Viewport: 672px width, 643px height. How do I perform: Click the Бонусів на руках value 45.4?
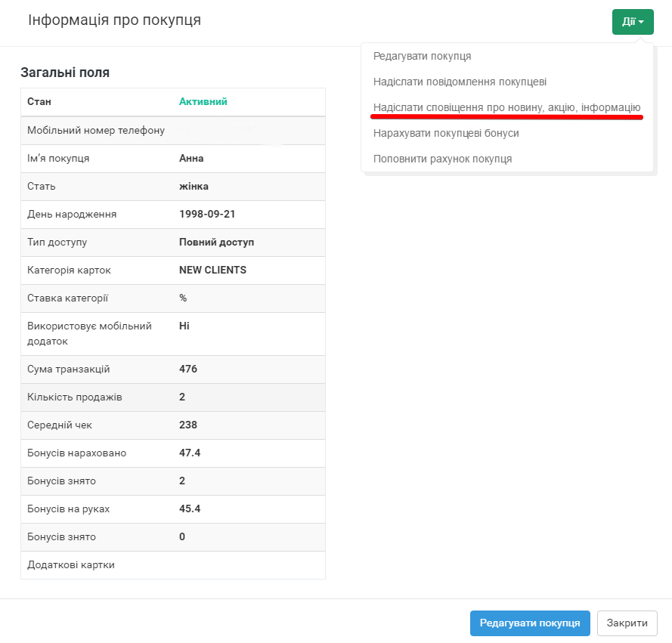pos(189,509)
